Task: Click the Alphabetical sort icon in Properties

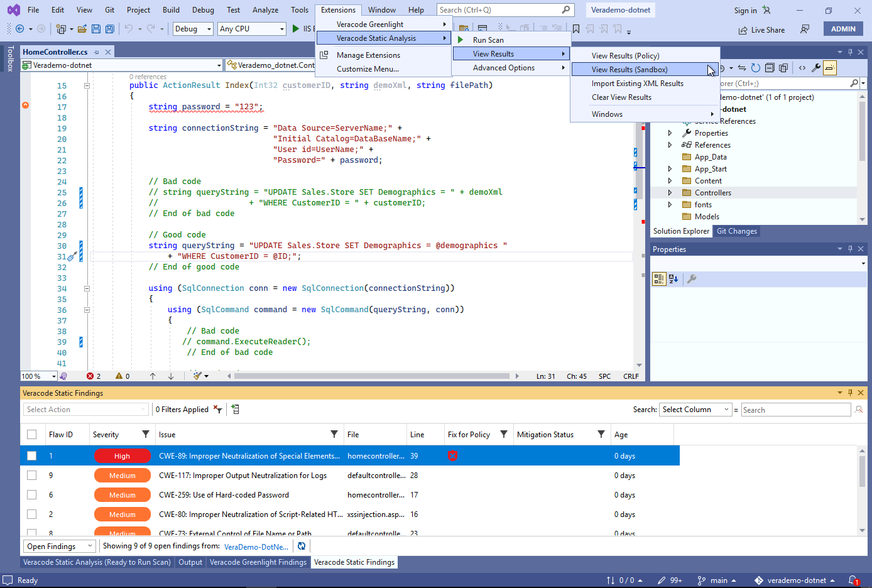Action: pos(673,279)
